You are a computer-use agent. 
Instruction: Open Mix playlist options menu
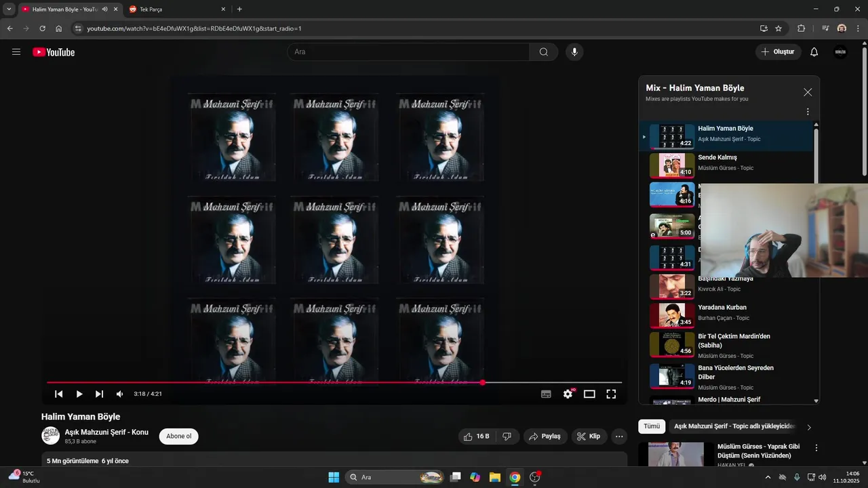(x=808, y=112)
